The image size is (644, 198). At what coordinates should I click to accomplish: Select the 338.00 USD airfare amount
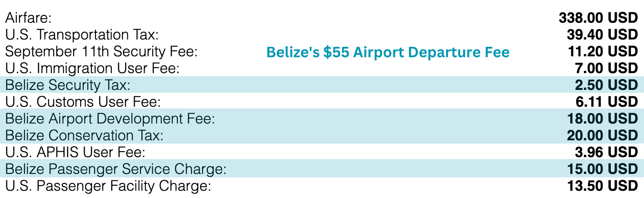(x=598, y=18)
